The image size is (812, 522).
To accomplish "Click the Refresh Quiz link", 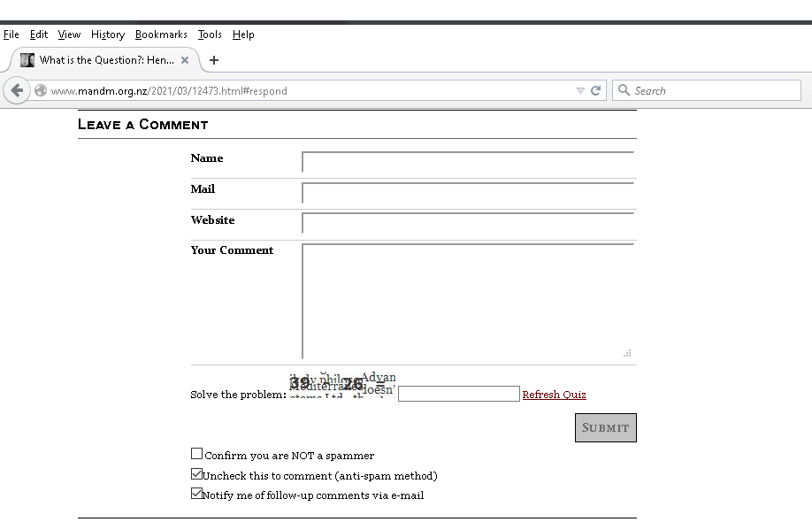I will 554,395.
